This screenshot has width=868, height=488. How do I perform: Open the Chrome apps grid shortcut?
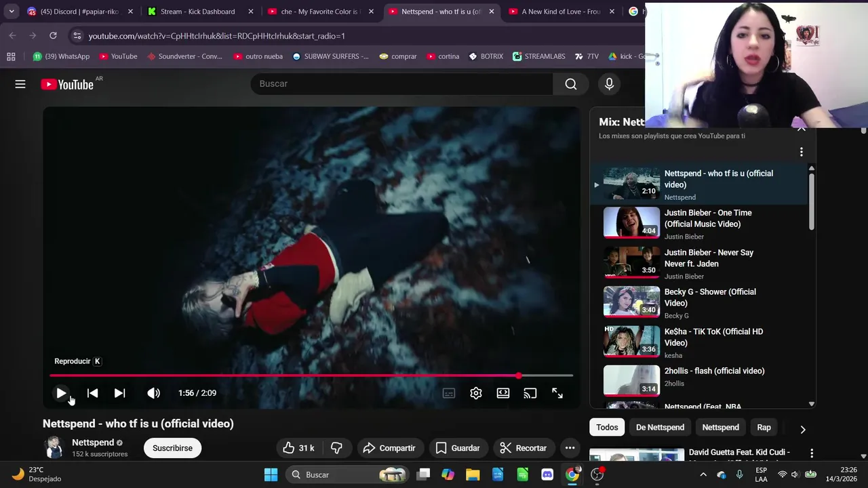[11, 56]
